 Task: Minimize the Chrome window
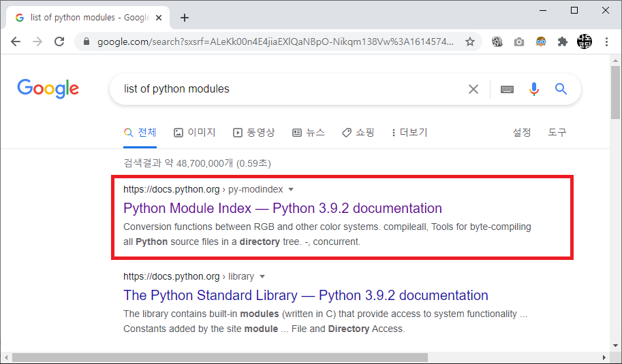[x=543, y=10]
